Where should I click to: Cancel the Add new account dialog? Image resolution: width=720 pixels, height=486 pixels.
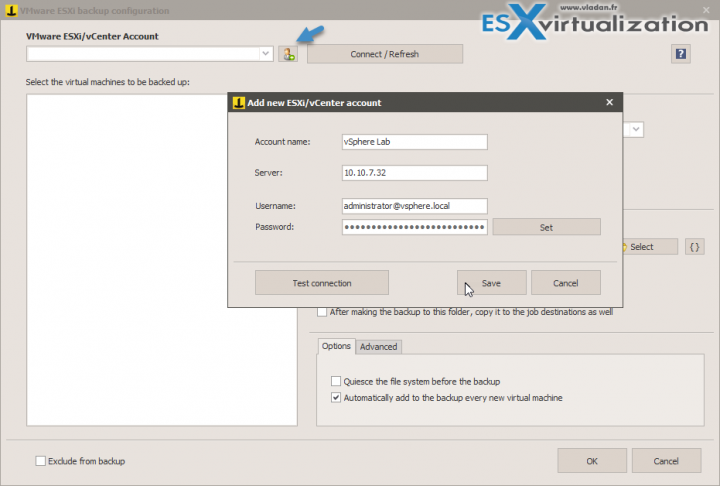[566, 283]
